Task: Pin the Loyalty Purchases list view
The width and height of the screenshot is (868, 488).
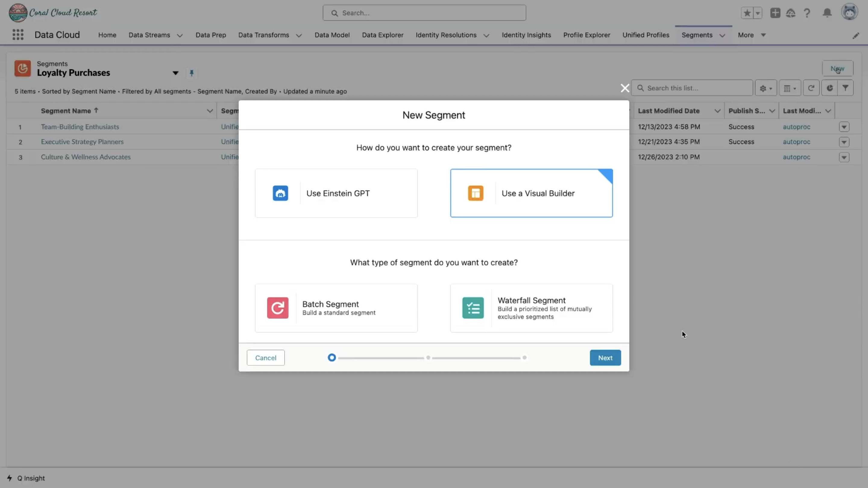Action: [191, 73]
